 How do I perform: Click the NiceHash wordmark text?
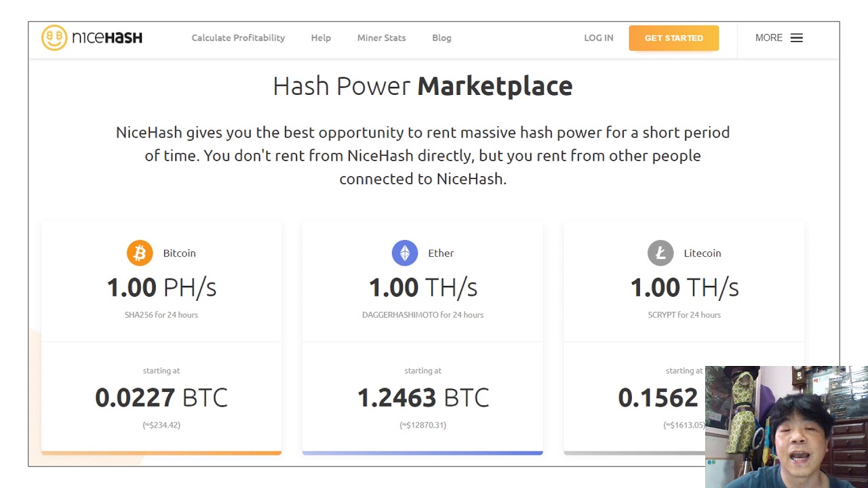[x=107, y=38]
